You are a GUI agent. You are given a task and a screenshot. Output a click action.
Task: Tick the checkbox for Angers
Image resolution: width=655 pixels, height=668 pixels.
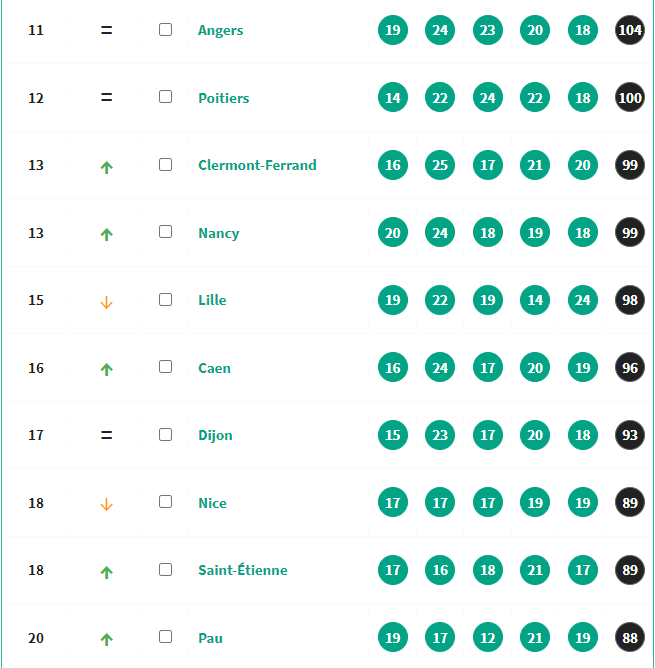[x=166, y=30]
